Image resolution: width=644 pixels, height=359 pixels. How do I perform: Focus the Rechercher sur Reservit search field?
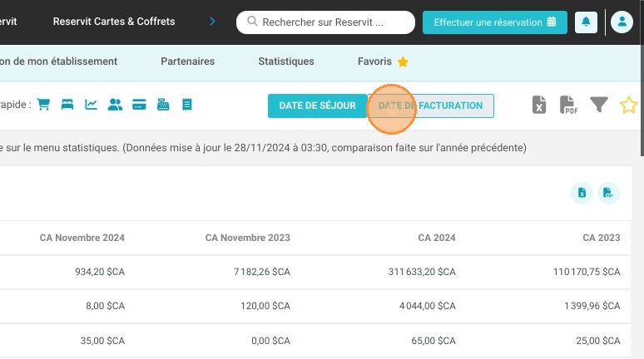325,22
